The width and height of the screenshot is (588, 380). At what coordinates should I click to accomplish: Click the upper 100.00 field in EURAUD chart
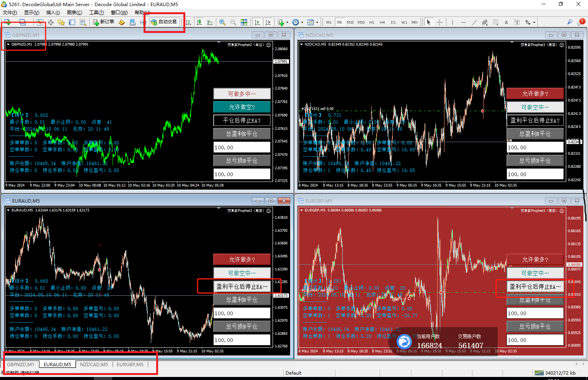pyautogui.click(x=242, y=313)
